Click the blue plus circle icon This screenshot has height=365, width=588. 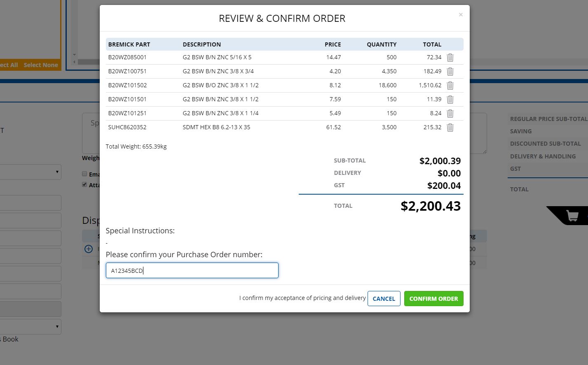(88, 249)
